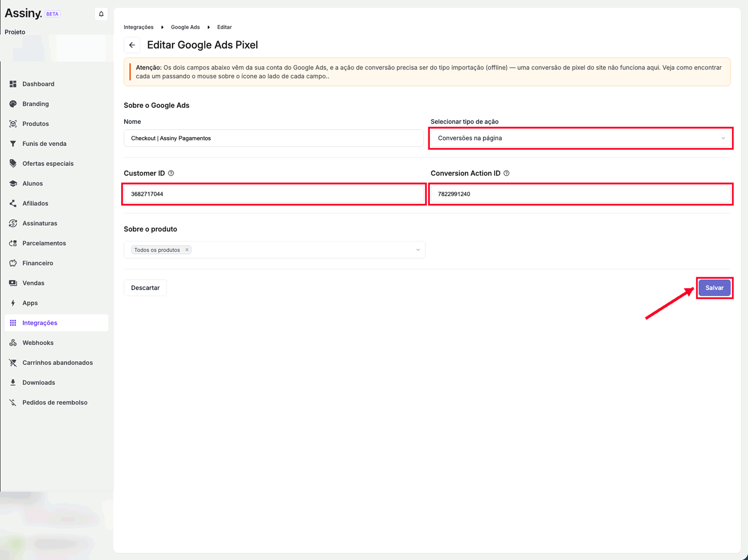
Task: Click the Google Ads breadcrumb link
Action: 186,27
